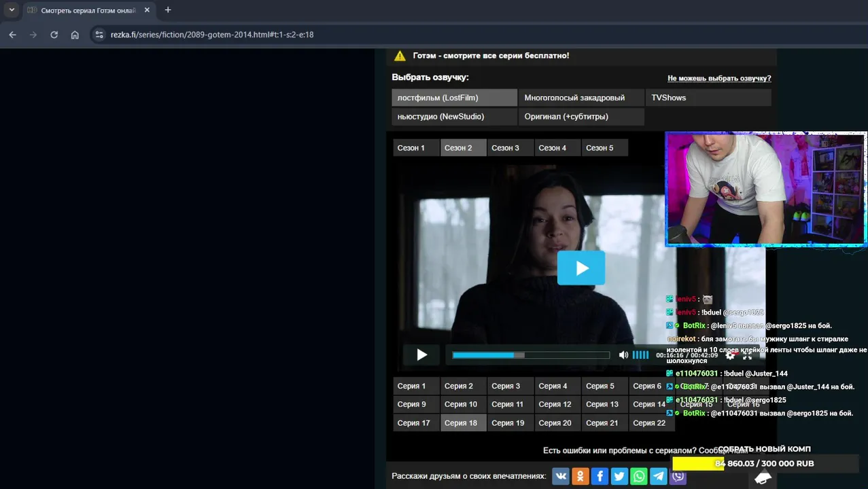Open the player settings gear
This screenshot has height=489, width=868.
tap(730, 355)
